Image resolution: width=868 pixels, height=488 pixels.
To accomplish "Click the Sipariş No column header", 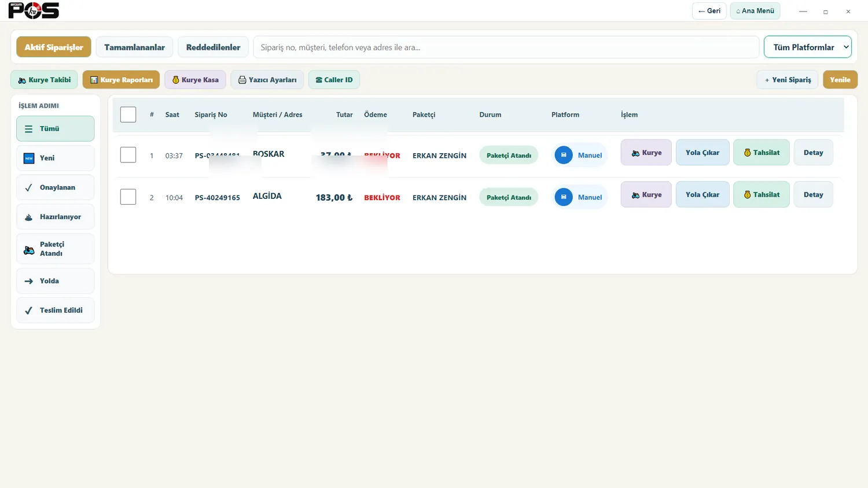I will [x=211, y=114].
